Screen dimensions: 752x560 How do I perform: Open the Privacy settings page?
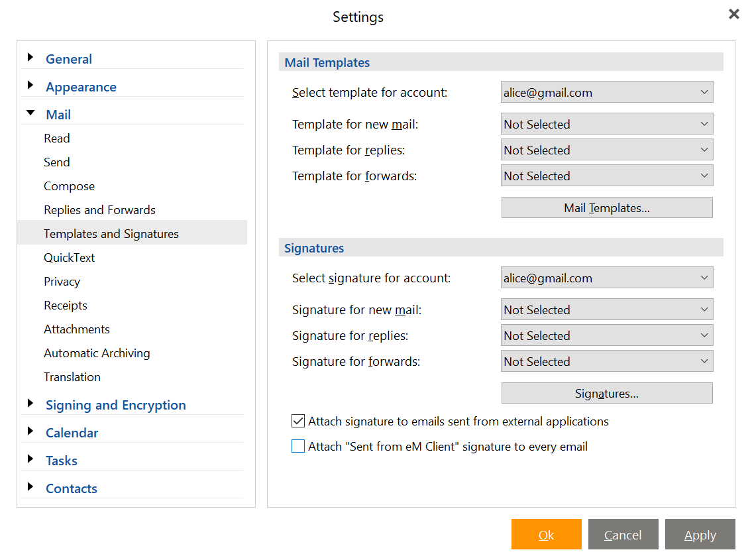62,282
